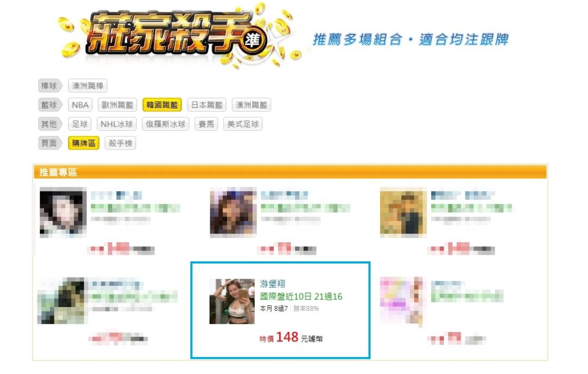Select 俄羅斯冰球 category
Screen dimensions: 588x374
166,124
